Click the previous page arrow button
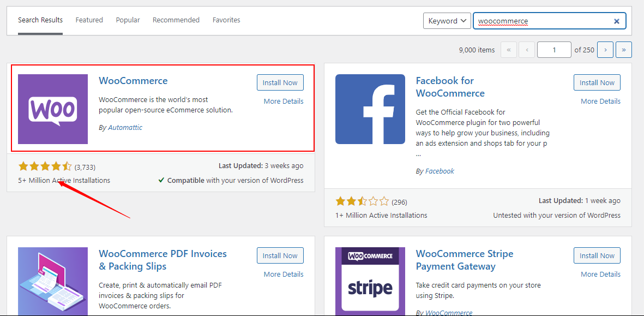The height and width of the screenshot is (316, 644). [x=527, y=50]
